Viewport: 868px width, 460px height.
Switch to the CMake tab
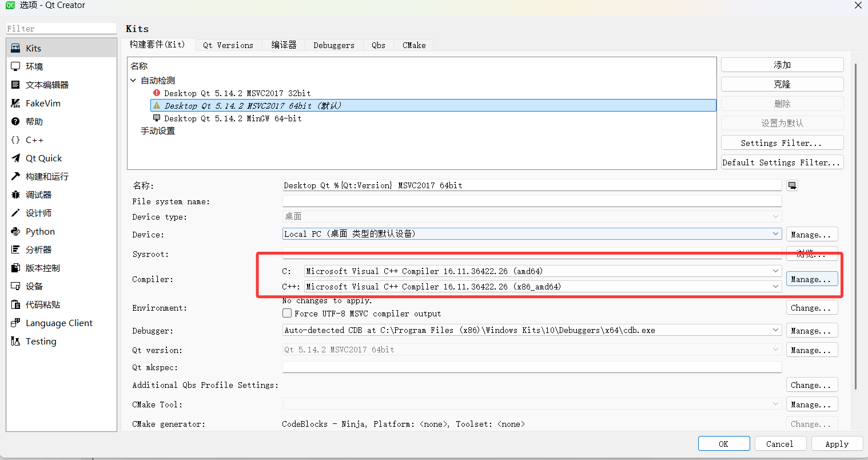coord(414,45)
